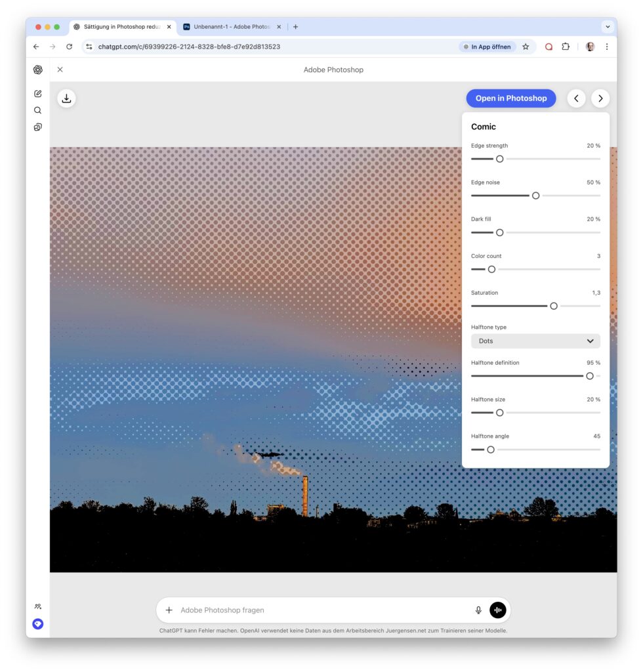
Task: Select the Sättigung in Photoshop tab
Action: 121,27
